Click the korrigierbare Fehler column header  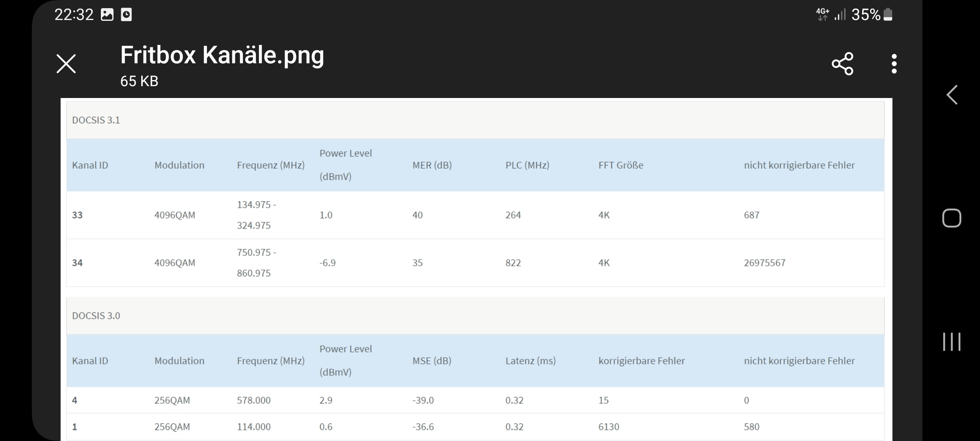(x=641, y=361)
